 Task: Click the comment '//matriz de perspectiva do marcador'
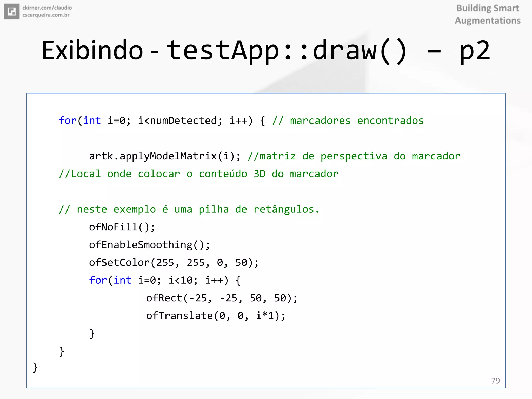[354, 156]
